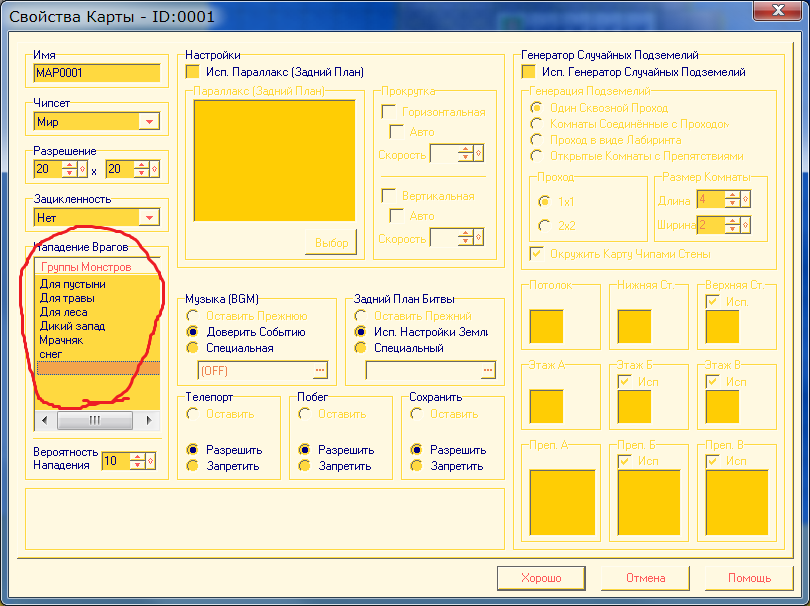Open the Чипсет dropdown list
Image resolution: width=810 pixels, height=606 pixels.
point(149,121)
